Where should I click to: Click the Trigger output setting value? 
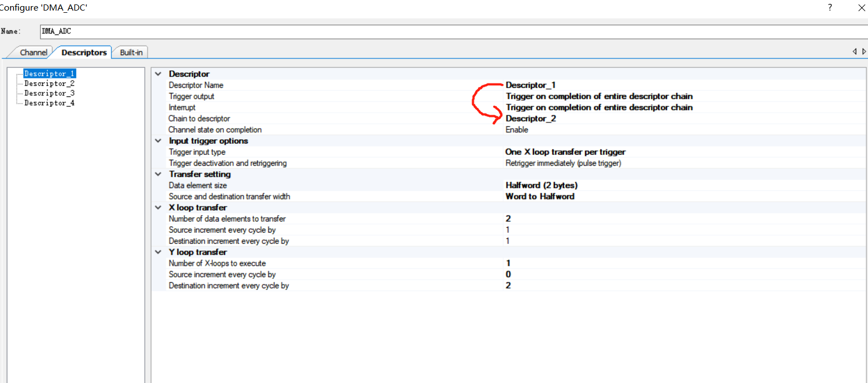(599, 96)
